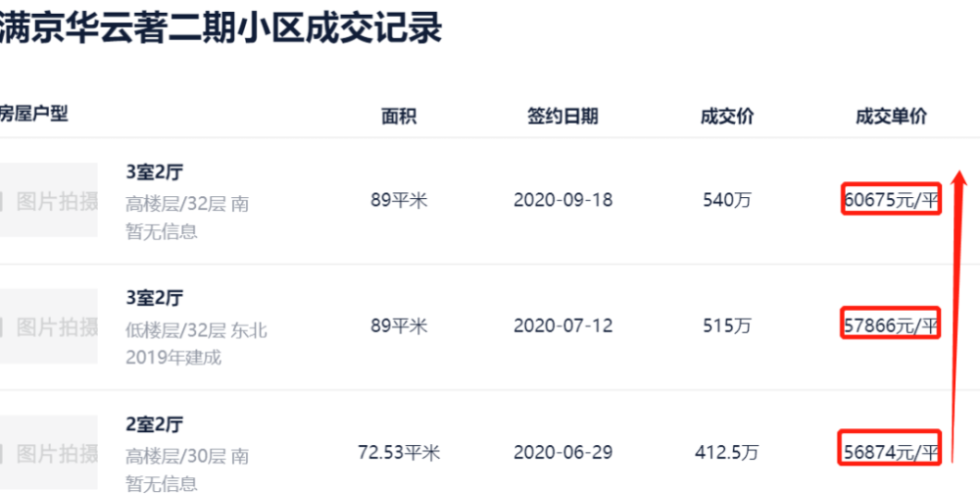
Task: Select the 成交价 column header
Action: (727, 117)
